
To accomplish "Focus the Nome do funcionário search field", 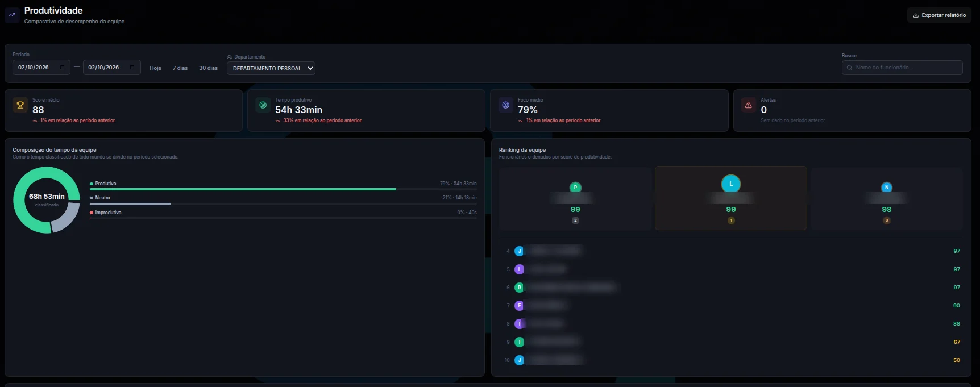I will [902, 68].
